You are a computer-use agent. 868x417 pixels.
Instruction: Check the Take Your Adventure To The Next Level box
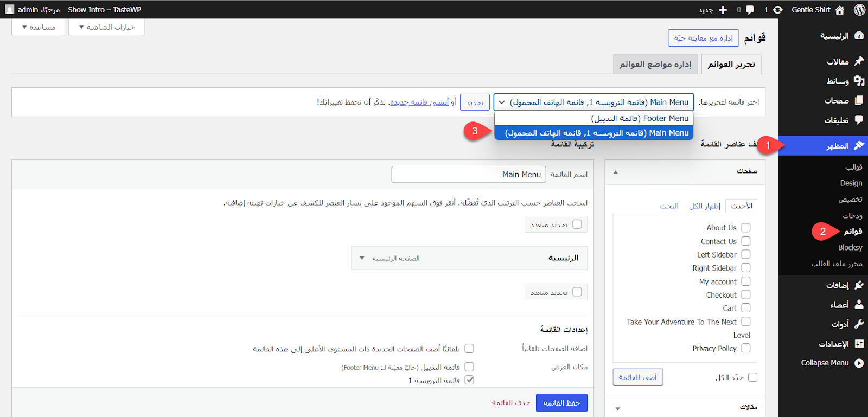[x=746, y=322]
